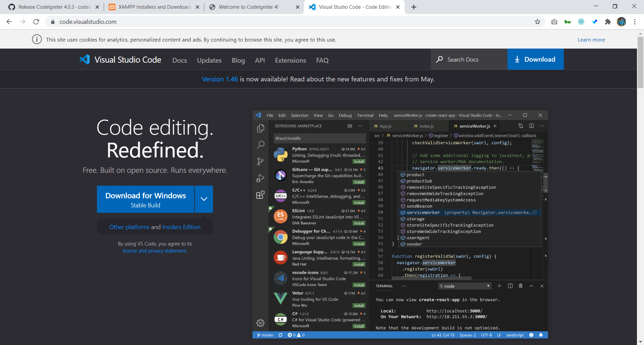
Task: Reload the current page
Action: pos(36,22)
